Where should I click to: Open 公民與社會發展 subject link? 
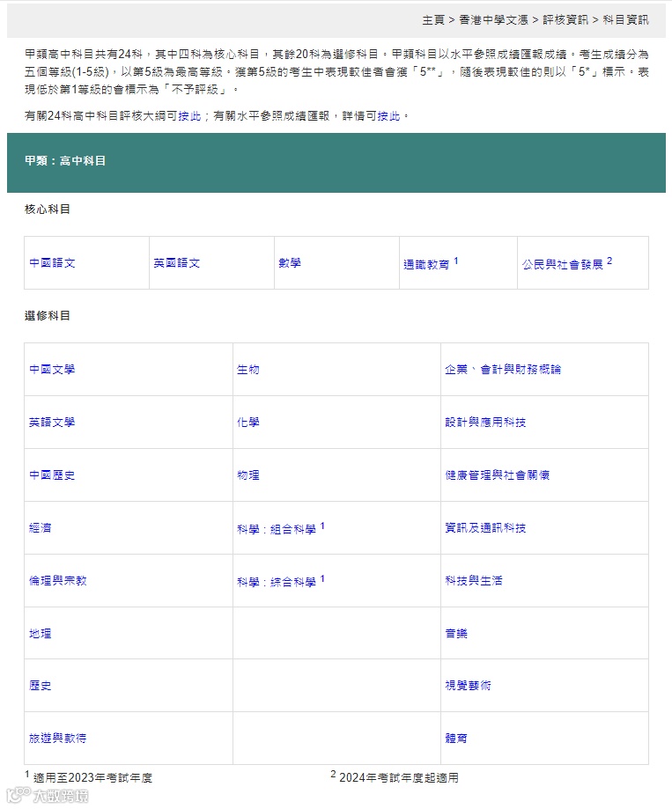563,264
